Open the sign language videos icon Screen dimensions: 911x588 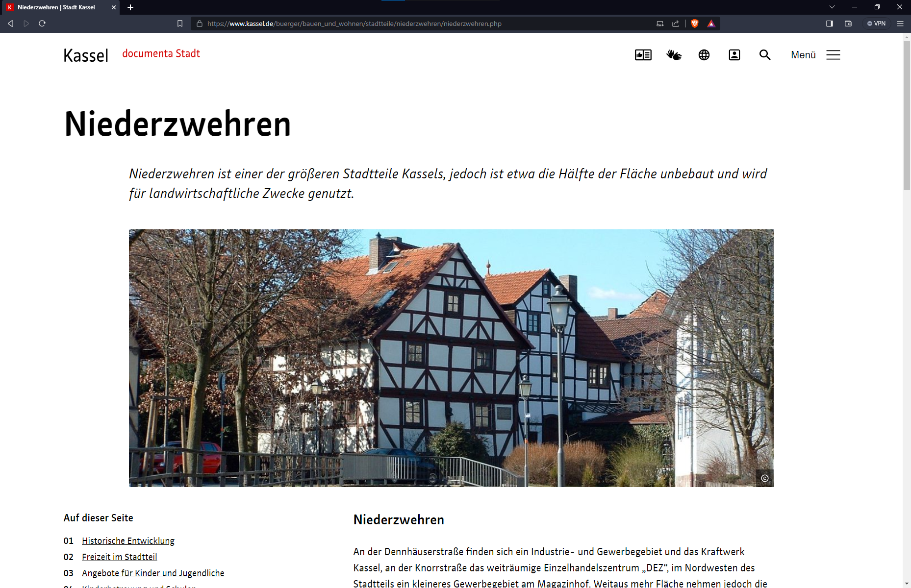coord(674,55)
